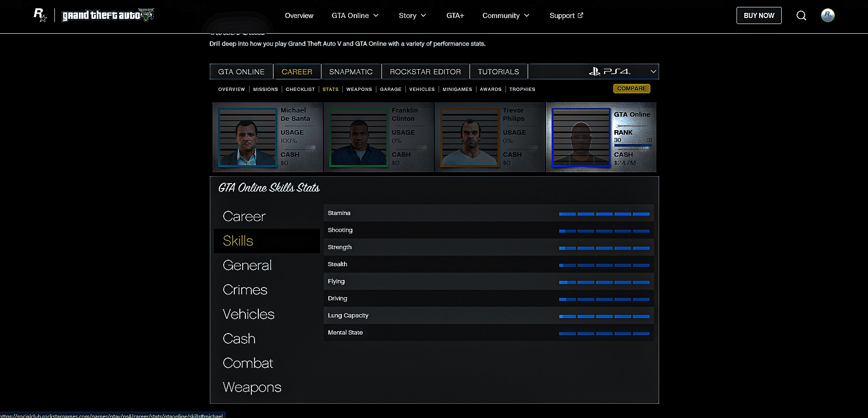Select Franklin Clinton character portrait
Screen dimensions: 868x418
(359, 137)
